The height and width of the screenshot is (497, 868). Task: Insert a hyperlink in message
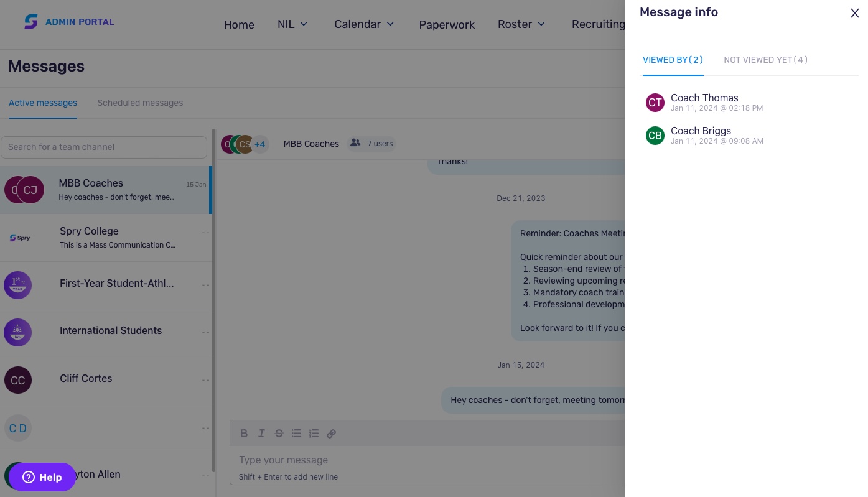(x=332, y=434)
